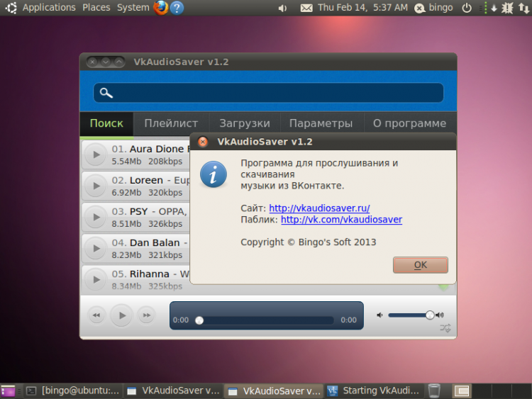Click the '320kbps' bitrate text of Loreen

pyautogui.click(x=165, y=193)
